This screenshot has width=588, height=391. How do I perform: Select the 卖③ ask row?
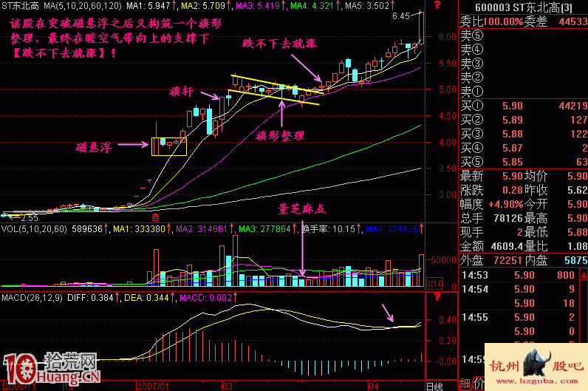click(x=523, y=64)
